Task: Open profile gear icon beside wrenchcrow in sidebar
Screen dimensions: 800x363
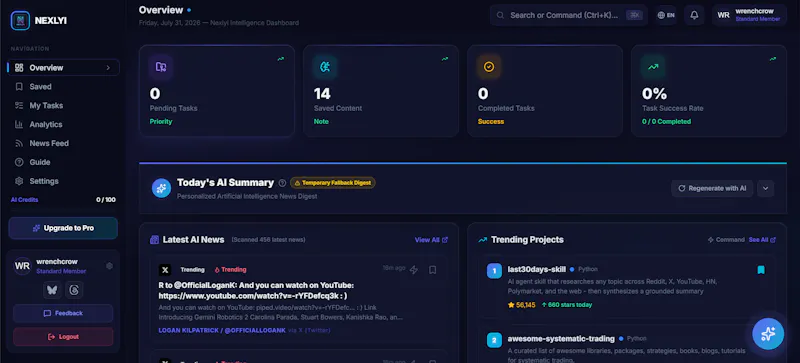Action: [109, 266]
